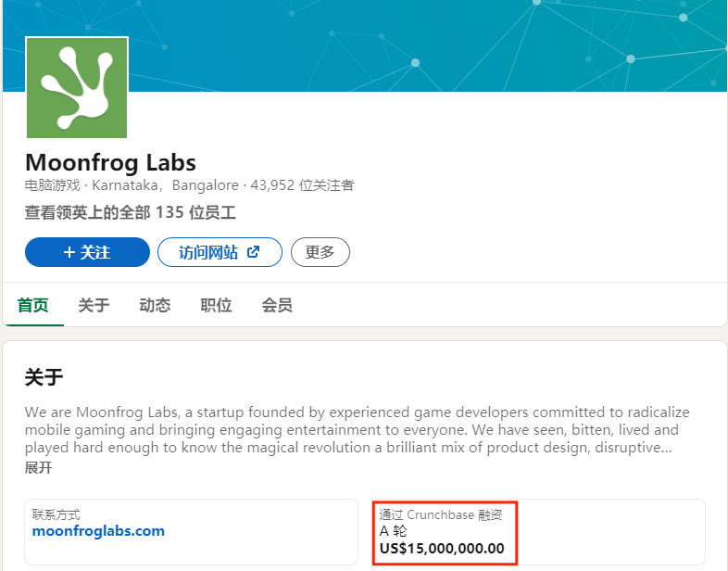Image resolution: width=728 pixels, height=571 pixels.
Task: Switch to the 关于 tab
Action: click(94, 305)
